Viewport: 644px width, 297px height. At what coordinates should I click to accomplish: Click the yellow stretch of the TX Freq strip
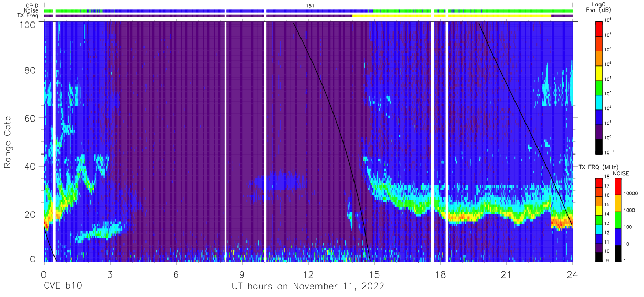point(452,16)
